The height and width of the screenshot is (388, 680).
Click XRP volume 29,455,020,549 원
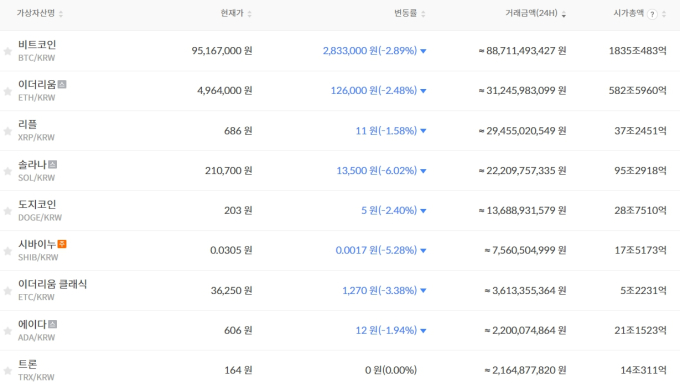[522, 130]
